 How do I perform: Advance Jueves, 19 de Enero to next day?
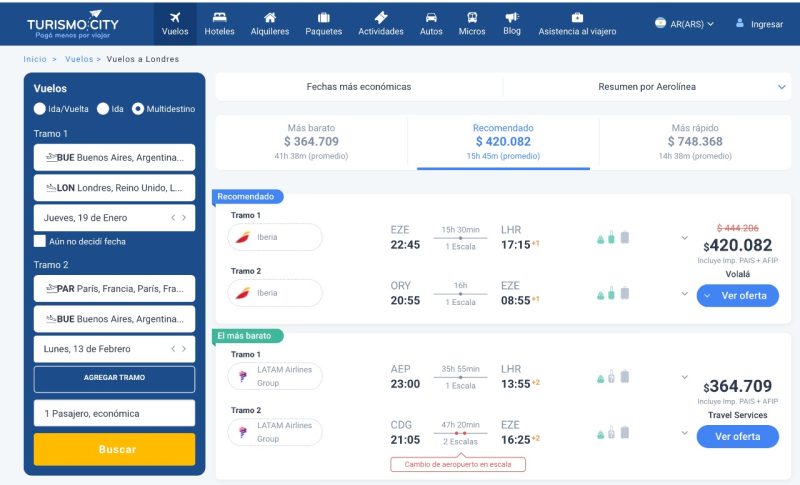pyautogui.click(x=184, y=217)
